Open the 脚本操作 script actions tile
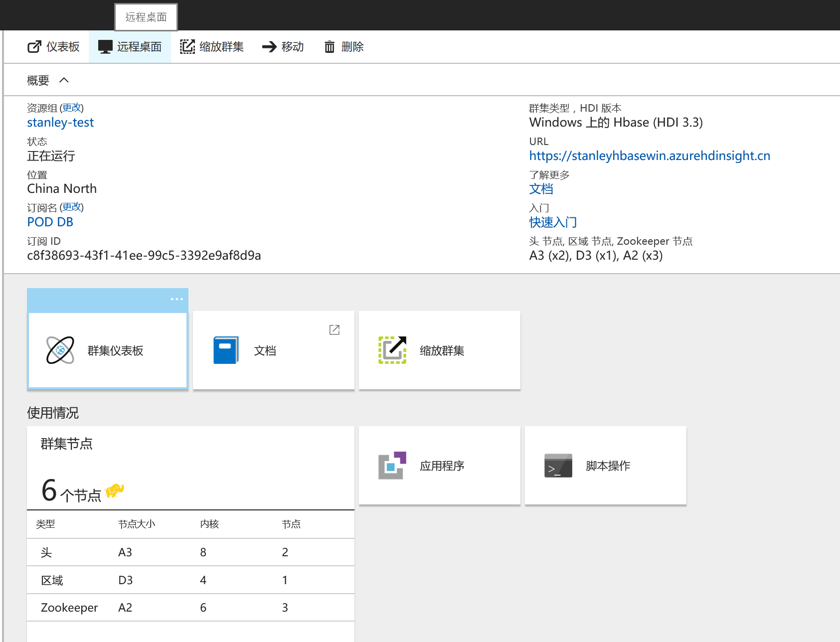 pos(605,466)
